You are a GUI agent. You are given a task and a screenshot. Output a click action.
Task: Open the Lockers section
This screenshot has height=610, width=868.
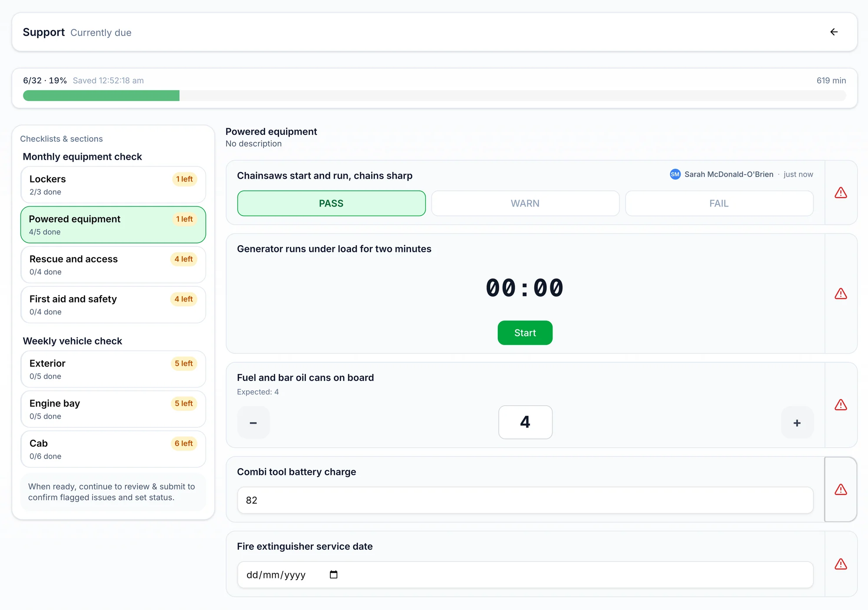tap(113, 185)
